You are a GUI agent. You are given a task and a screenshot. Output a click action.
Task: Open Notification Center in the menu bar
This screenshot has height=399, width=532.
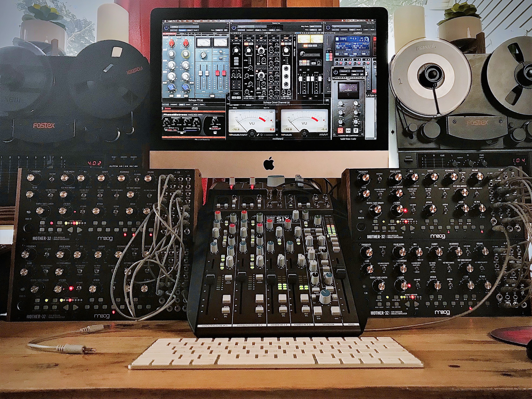point(373,20)
